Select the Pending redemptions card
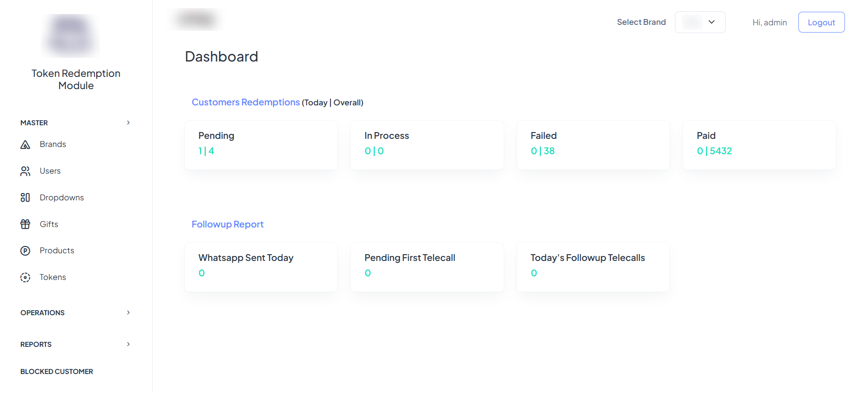Image resolution: width=868 pixels, height=393 pixels. 261,145
